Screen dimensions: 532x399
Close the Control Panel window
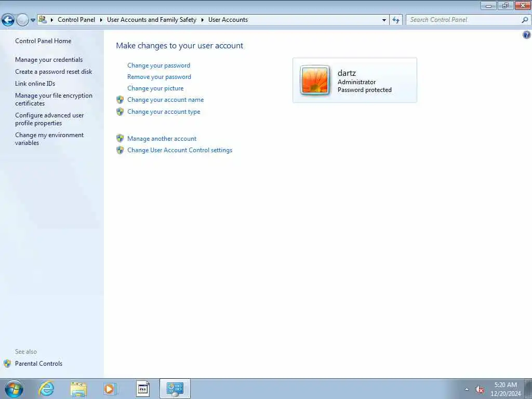click(523, 5)
